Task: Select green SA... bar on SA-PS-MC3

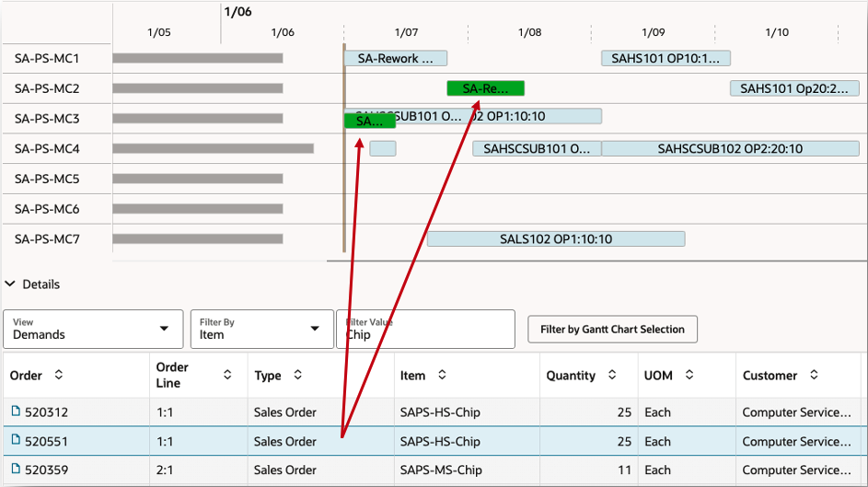Action: [370, 121]
